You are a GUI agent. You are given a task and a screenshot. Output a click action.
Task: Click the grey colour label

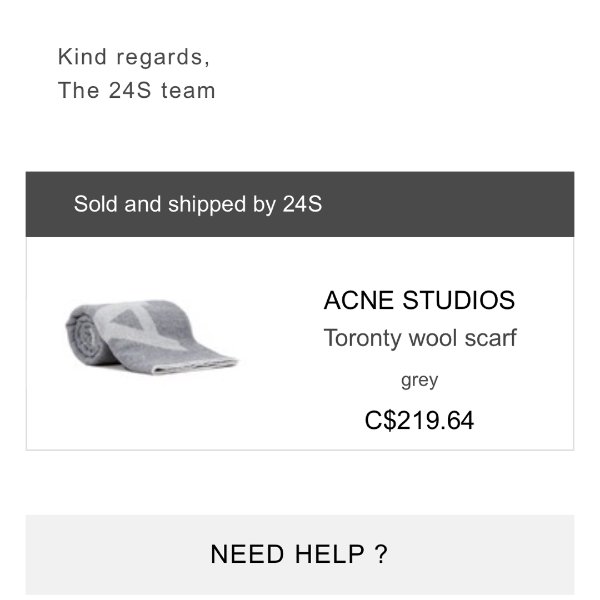point(419,380)
